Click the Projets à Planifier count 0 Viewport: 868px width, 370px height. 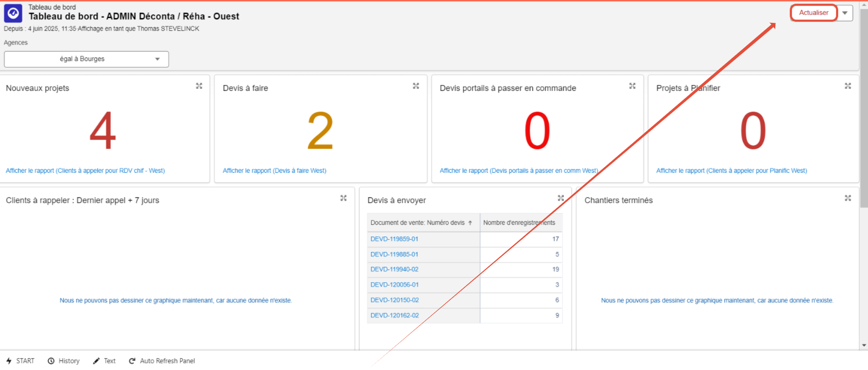pos(753,131)
